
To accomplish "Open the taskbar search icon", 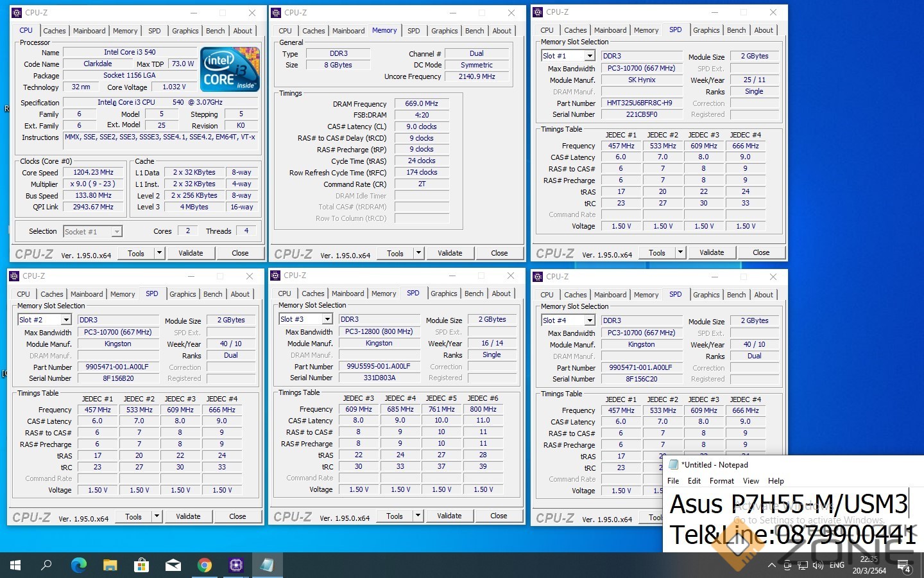I will click(x=47, y=565).
